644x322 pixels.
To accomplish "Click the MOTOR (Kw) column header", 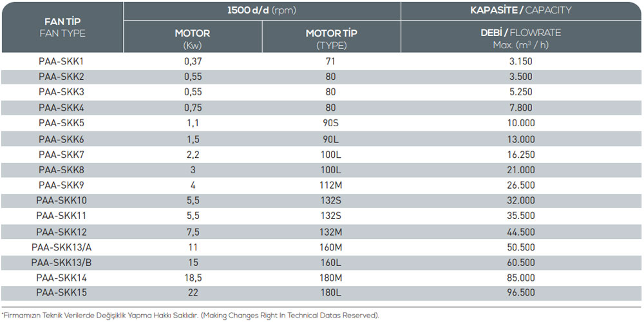I will point(193,39).
